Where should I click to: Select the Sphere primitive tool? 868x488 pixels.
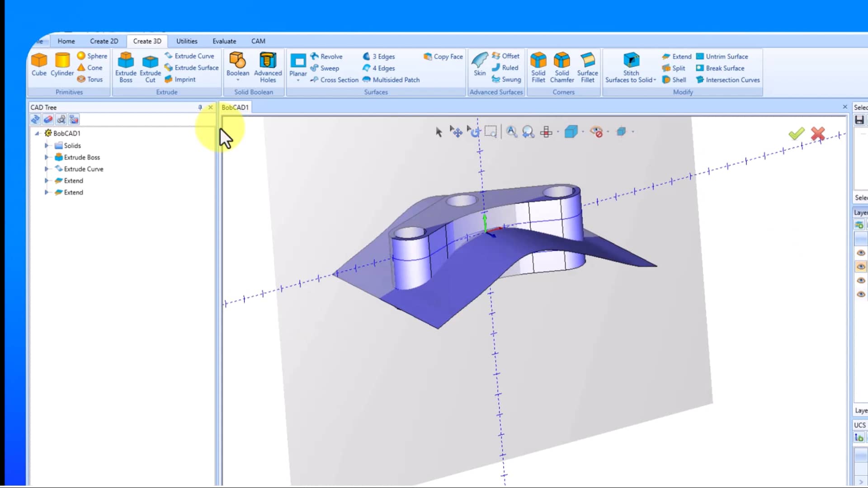click(92, 56)
